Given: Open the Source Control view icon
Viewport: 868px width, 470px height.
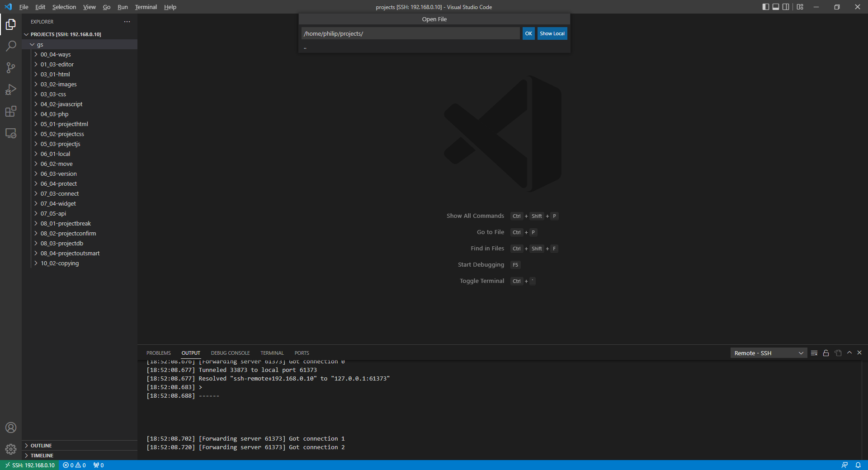Looking at the screenshot, I should 11,68.
